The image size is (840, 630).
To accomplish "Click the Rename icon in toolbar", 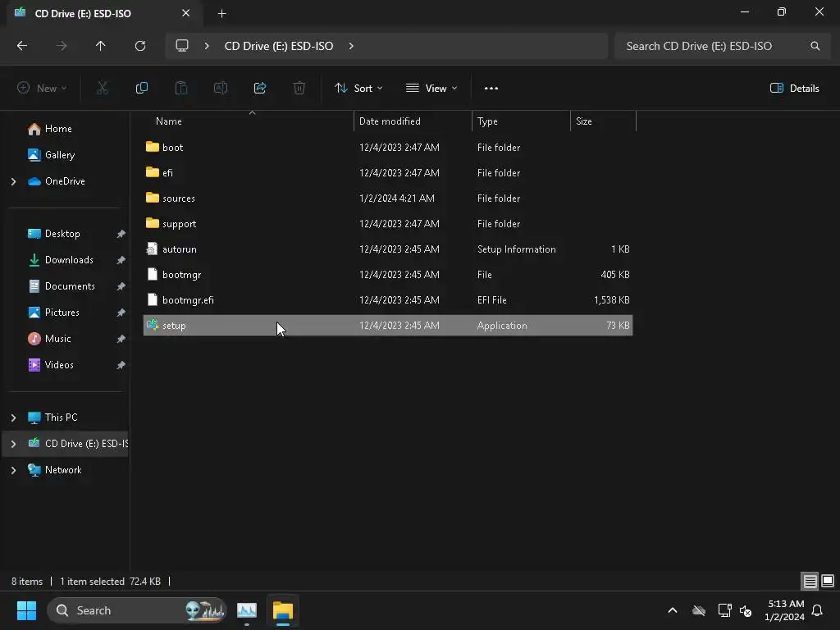I will pyautogui.click(x=221, y=88).
